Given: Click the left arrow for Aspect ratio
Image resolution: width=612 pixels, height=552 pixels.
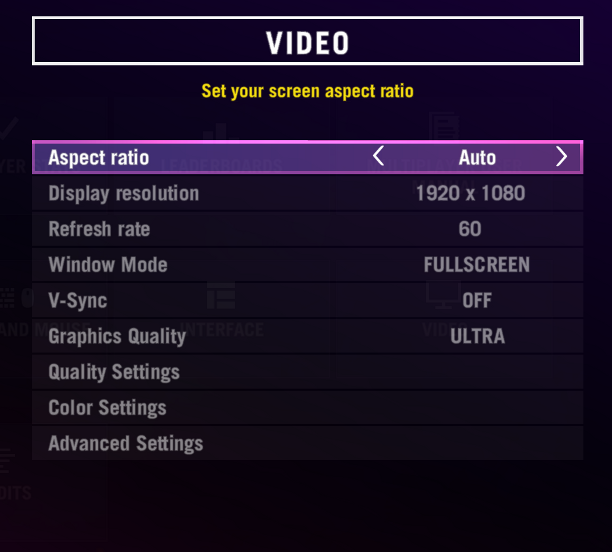Looking at the screenshot, I should tap(378, 156).
